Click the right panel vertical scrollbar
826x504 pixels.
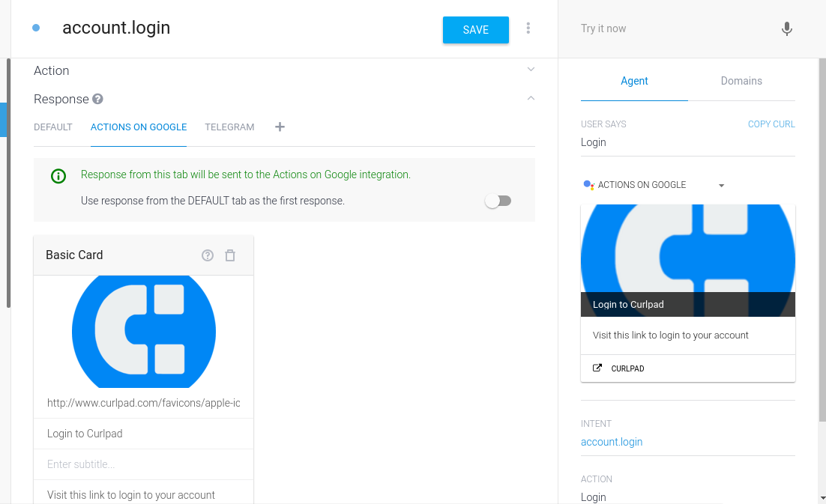pyautogui.click(x=822, y=240)
